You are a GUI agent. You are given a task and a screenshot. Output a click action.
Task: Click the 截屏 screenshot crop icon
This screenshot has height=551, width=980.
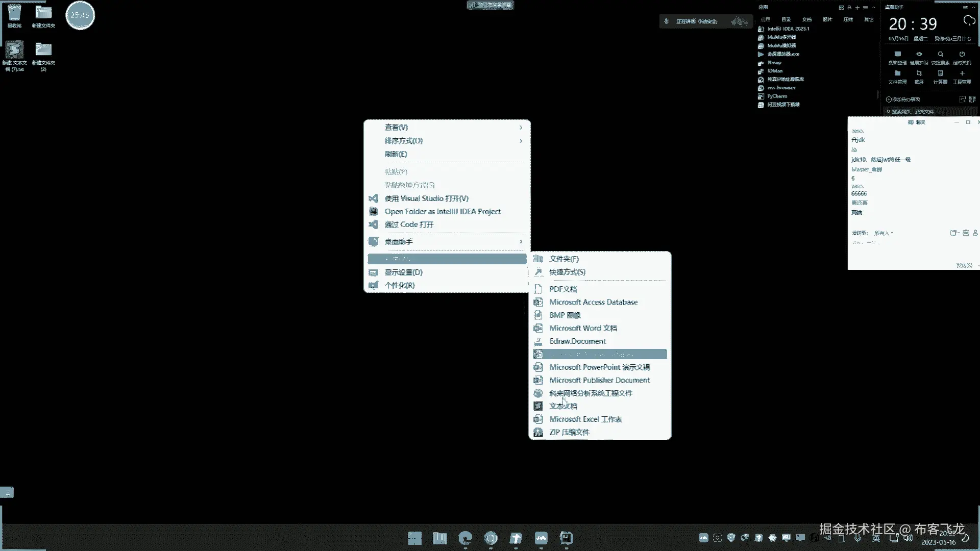tap(919, 74)
